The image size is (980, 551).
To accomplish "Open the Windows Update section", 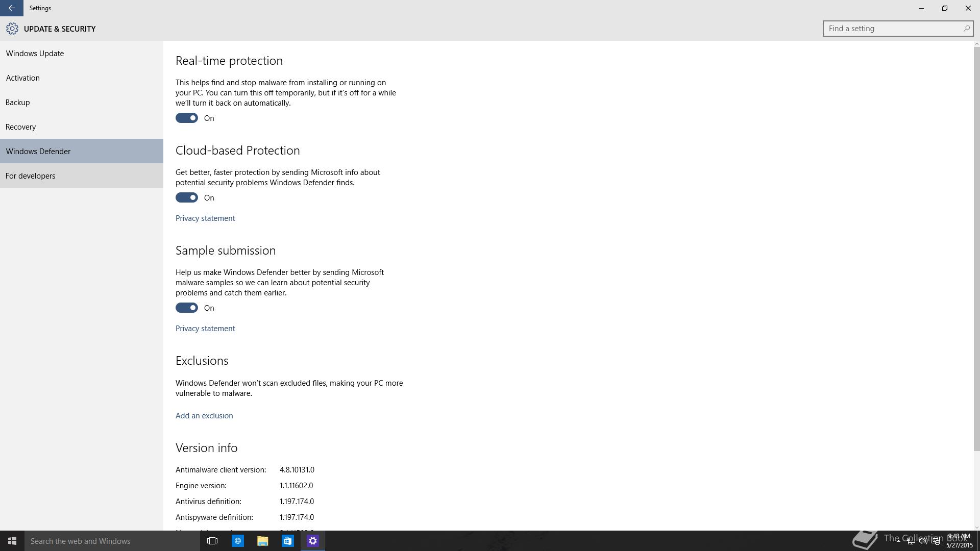I will (x=82, y=53).
